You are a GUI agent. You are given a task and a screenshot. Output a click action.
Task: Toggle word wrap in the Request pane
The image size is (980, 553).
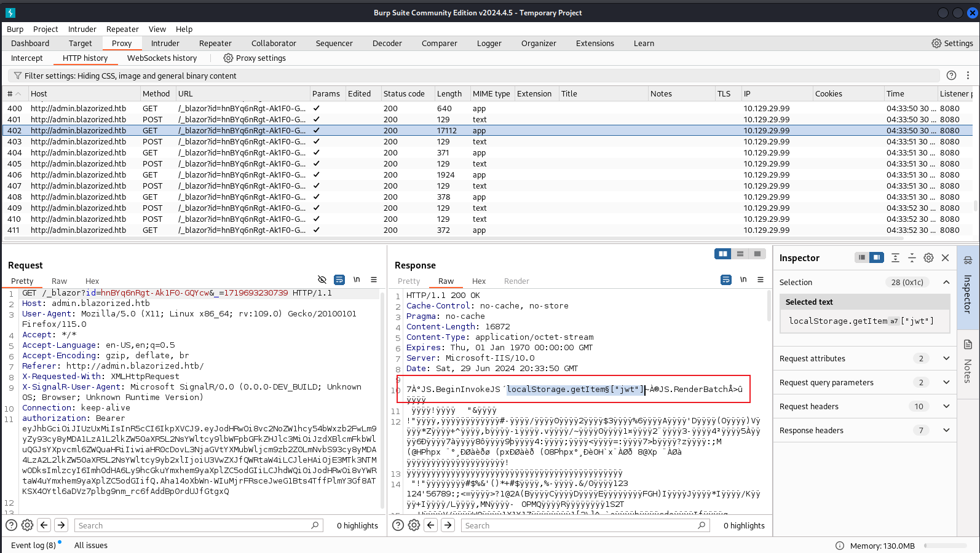[x=339, y=280]
